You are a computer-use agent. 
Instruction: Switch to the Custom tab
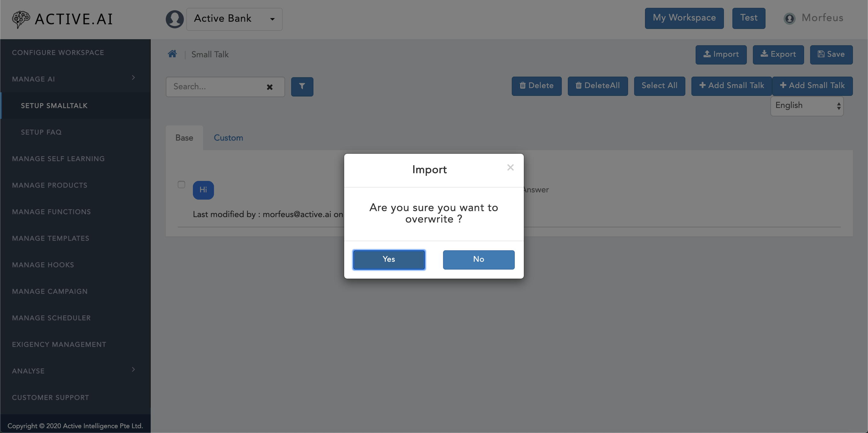coord(229,138)
